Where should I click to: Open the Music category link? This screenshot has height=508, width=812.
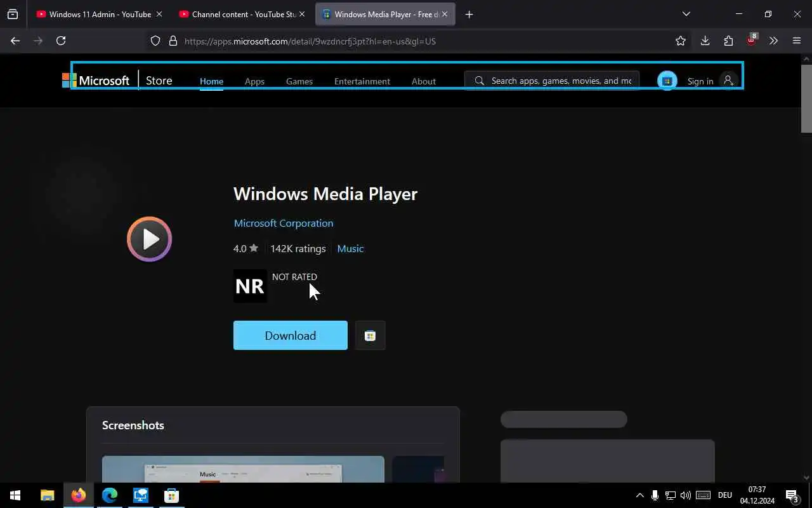[350, 248]
